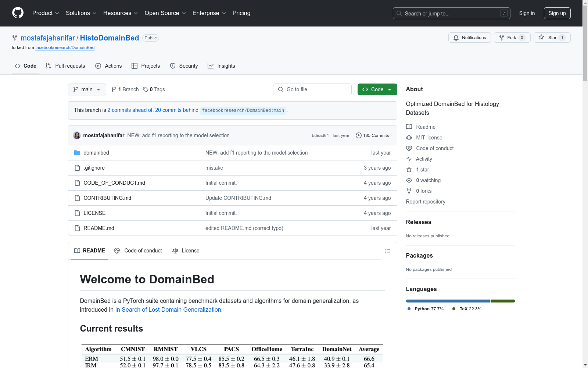Click the Readme book icon in About
This screenshot has height=368, width=588.
[x=409, y=127]
